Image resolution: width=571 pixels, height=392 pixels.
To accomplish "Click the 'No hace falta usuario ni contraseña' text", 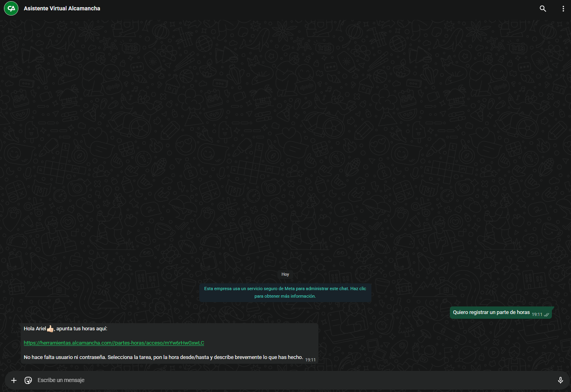I will (x=163, y=357).
